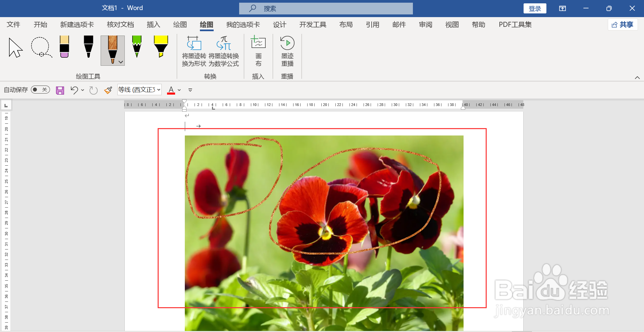Image resolution: width=644 pixels, height=332 pixels.
Task: Pick the eraser tool
Action: (64, 47)
